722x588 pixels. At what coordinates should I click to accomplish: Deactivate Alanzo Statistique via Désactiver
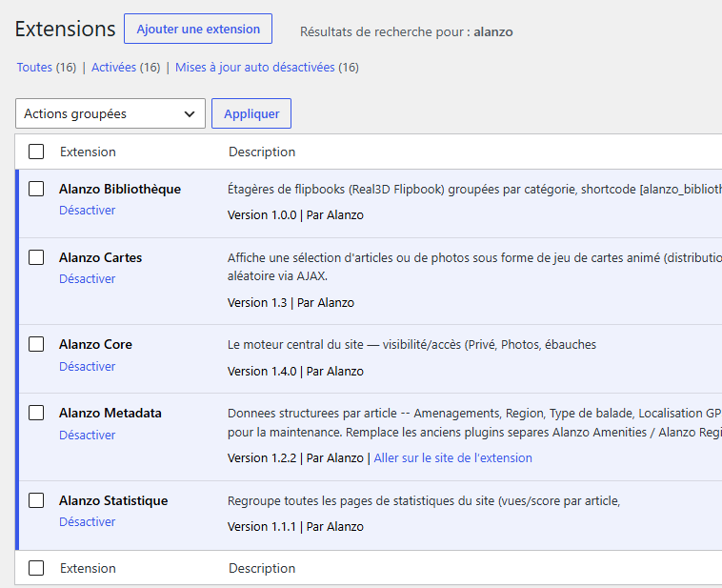point(87,521)
